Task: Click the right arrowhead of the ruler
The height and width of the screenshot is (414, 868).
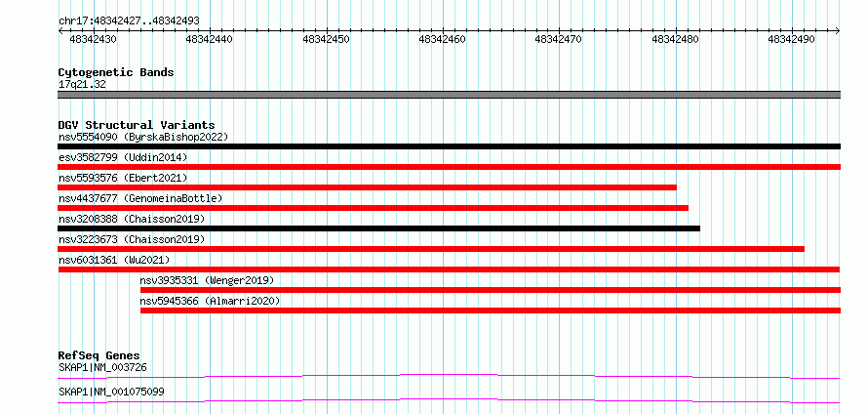Action: 838,31
